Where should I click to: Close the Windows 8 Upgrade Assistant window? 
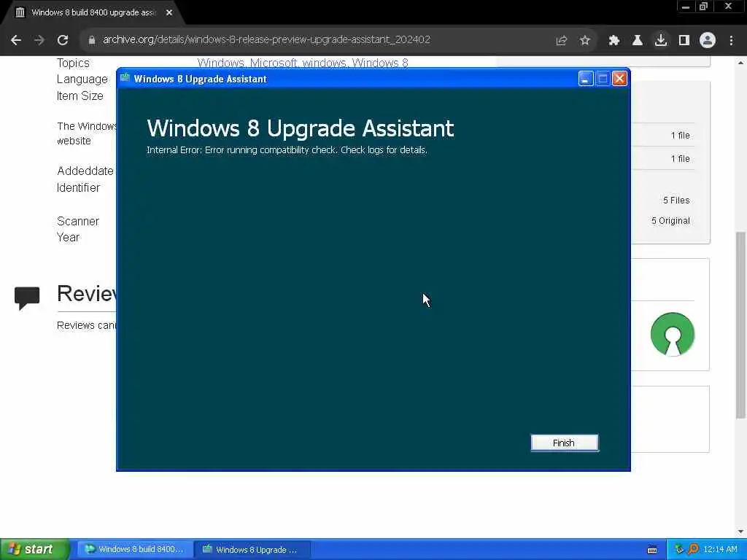pyautogui.click(x=619, y=79)
